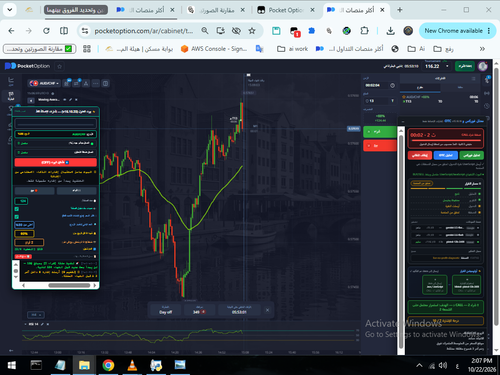500x375 pixels.
Task: Hide the Moving Average indicator via eye icon
Action: [65, 100]
